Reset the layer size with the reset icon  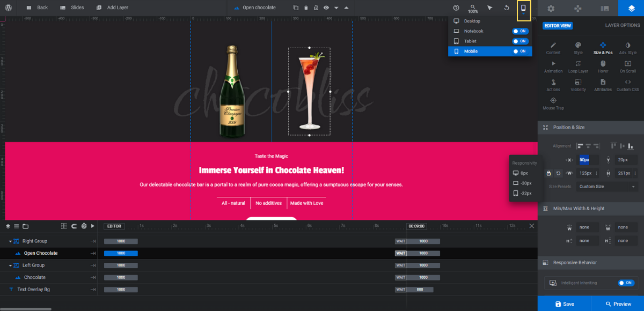point(558,173)
